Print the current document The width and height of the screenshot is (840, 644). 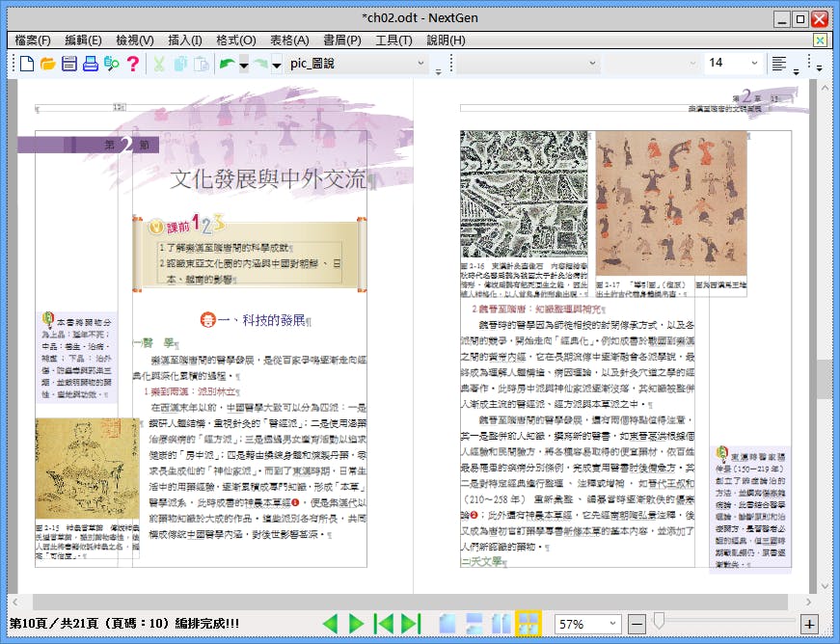89,64
